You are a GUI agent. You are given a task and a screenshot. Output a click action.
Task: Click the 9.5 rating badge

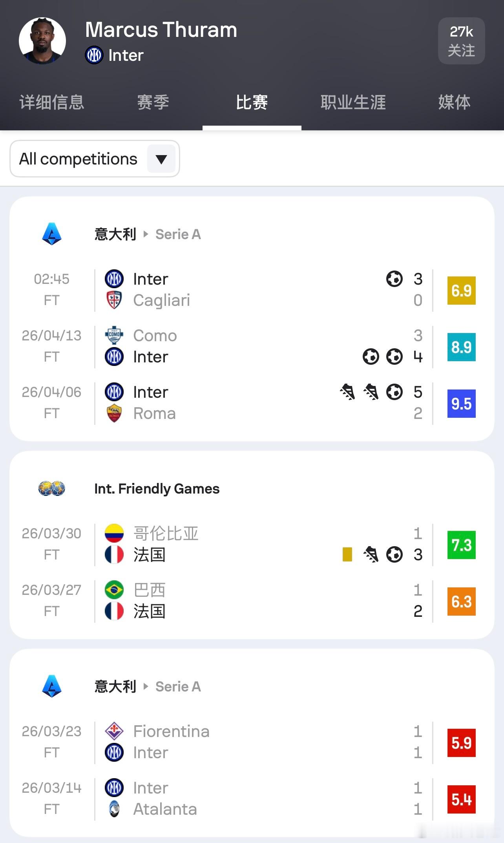point(461,403)
